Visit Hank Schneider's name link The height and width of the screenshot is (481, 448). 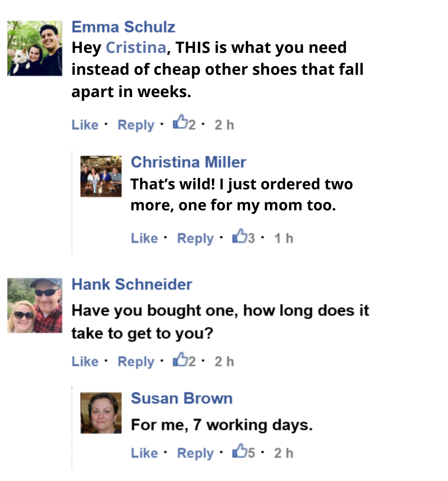132,284
